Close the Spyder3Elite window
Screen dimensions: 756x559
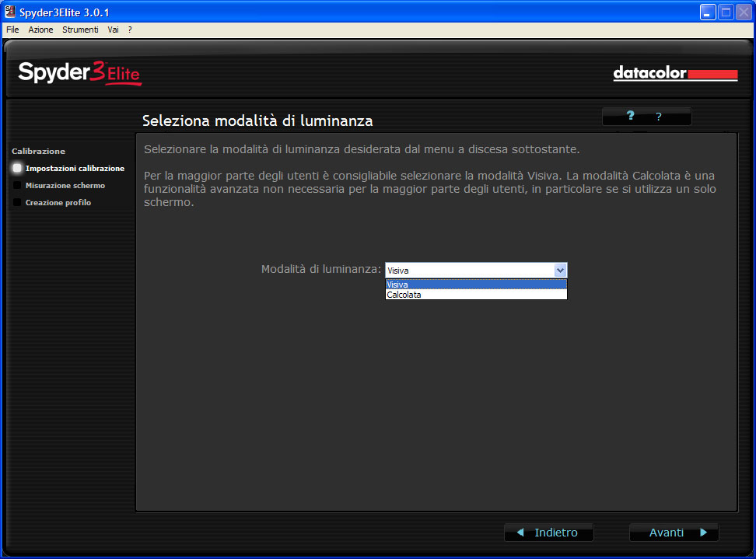[x=744, y=12]
